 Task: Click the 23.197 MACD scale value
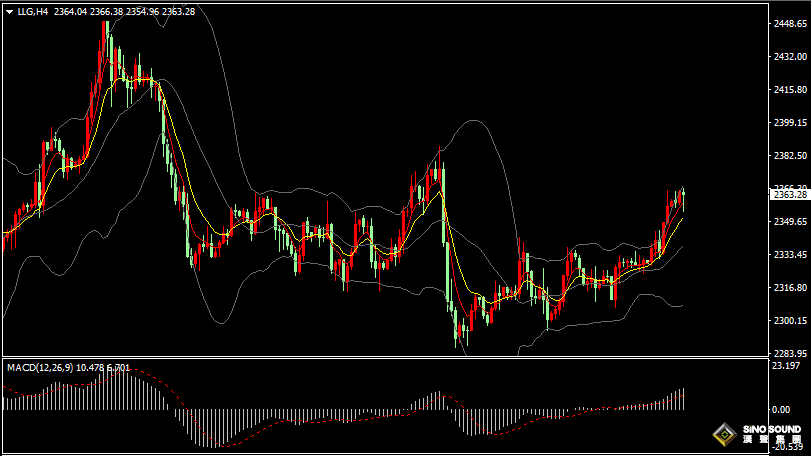[x=786, y=366]
